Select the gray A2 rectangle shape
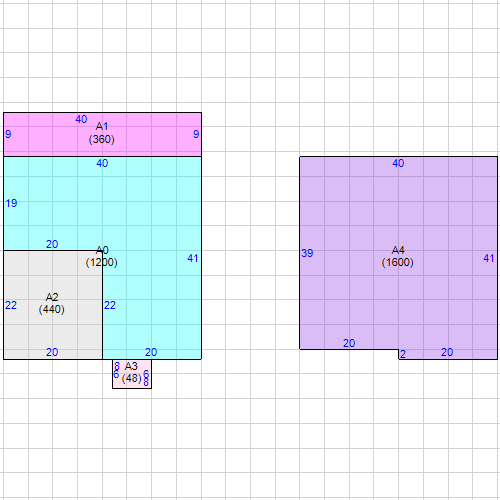500x500 pixels. 53,305
